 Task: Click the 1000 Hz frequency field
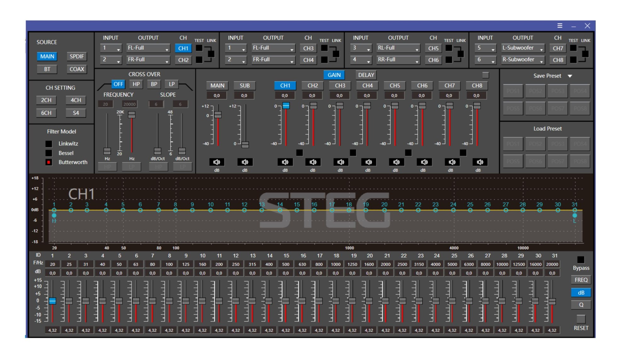click(335, 264)
